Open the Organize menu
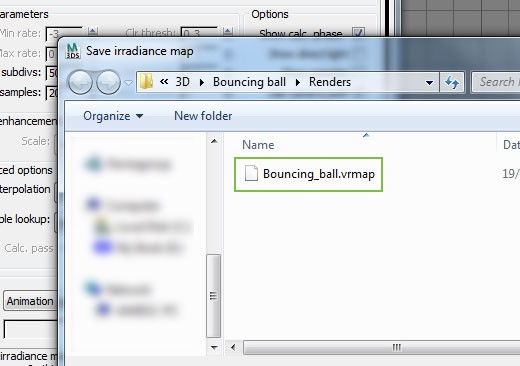Screen dimensions: 520x366 coord(113,116)
